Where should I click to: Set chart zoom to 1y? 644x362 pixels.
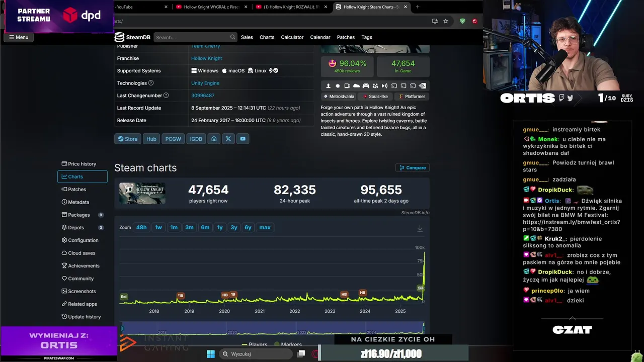[220, 228]
